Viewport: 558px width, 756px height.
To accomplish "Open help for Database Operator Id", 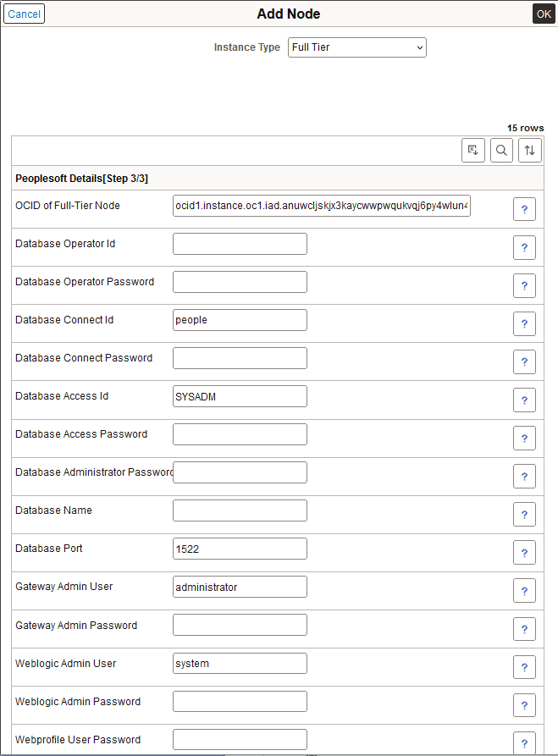I will pos(524,247).
